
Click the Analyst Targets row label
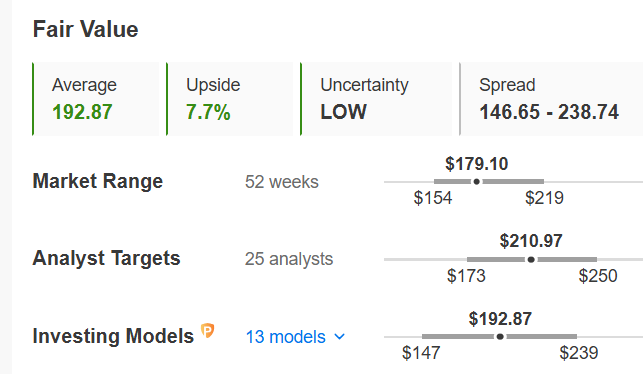tap(106, 258)
